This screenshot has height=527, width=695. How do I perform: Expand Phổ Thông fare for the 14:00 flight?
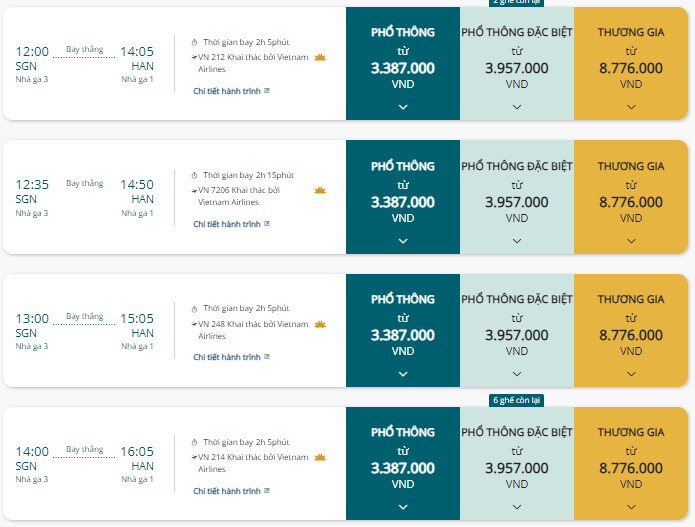[403, 506]
